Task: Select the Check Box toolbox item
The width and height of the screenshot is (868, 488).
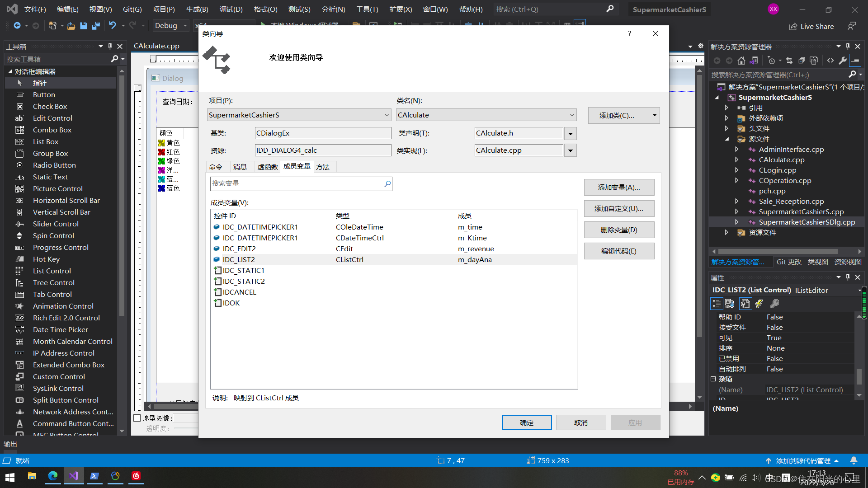Action: pos(50,106)
